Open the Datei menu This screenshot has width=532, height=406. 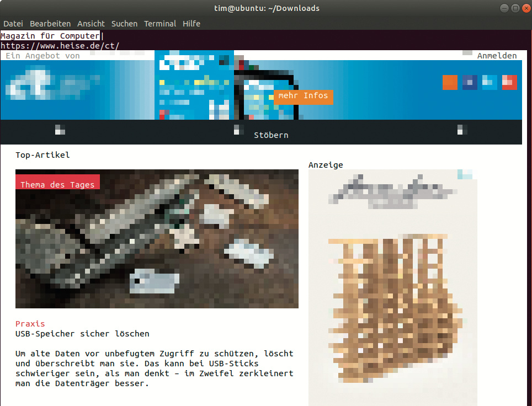(x=13, y=24)
